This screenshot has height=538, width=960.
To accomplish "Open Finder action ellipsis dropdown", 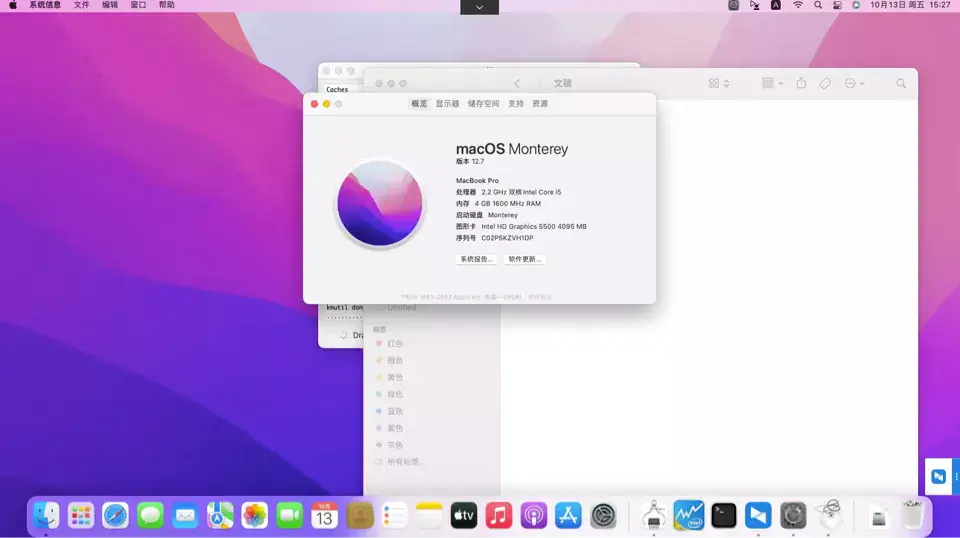I will pyautogui.click(x=855, y=83).
